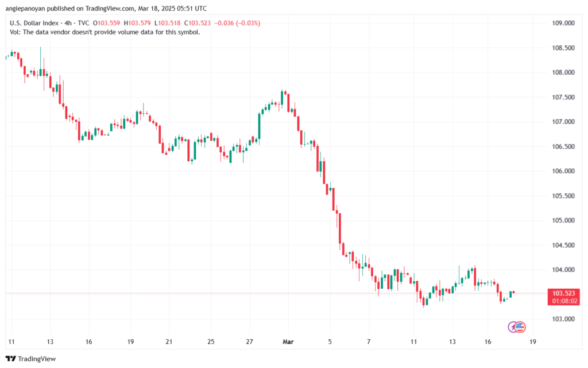Click the 109.000 price axis label
The height and width of the screenshot is (368, 588).
563,23
